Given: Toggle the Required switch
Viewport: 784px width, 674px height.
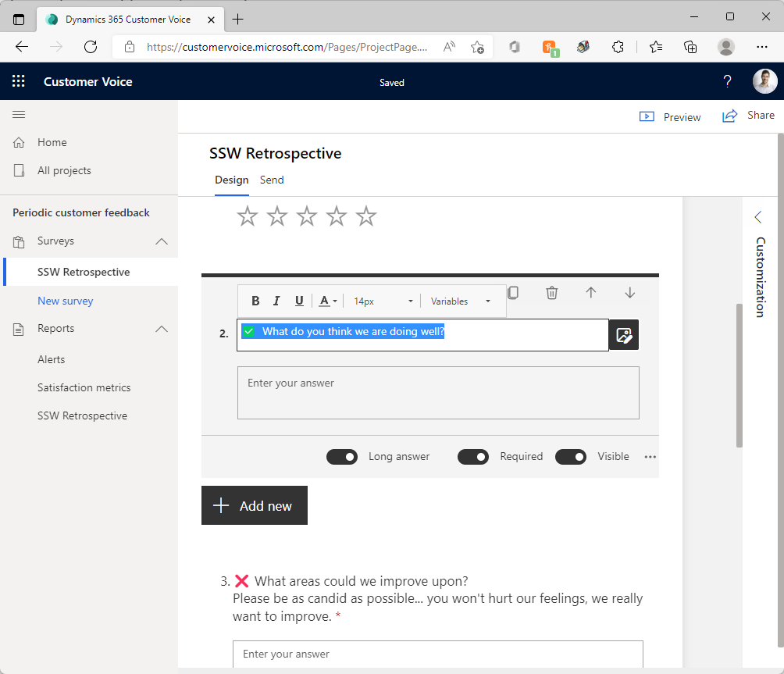Looking at the screenshot, I should pos(473,457).
